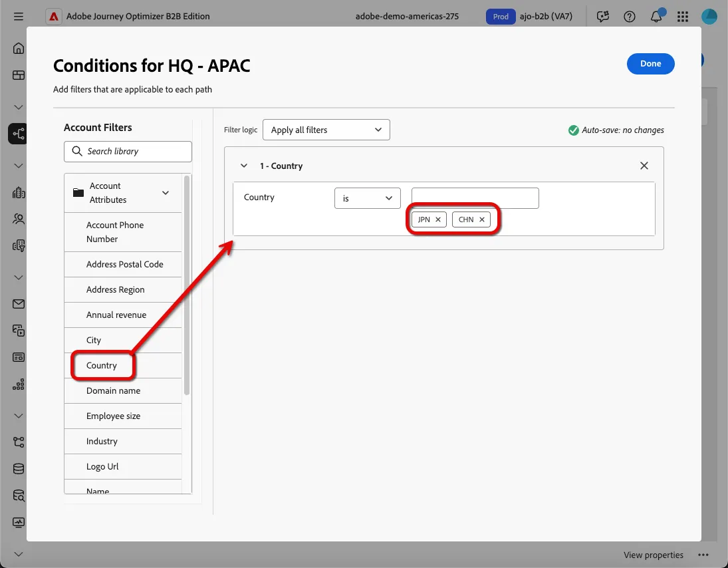The height and width of the screenshot is (568, 728).
Task: Click Done to close conditions
Action: pyautogui.click(x=650, y=64)
